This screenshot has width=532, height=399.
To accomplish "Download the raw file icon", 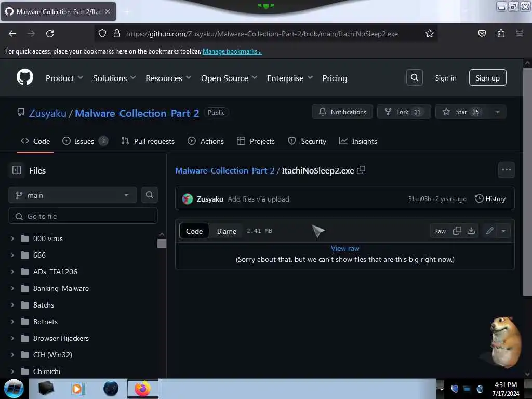I will (471, 231).
